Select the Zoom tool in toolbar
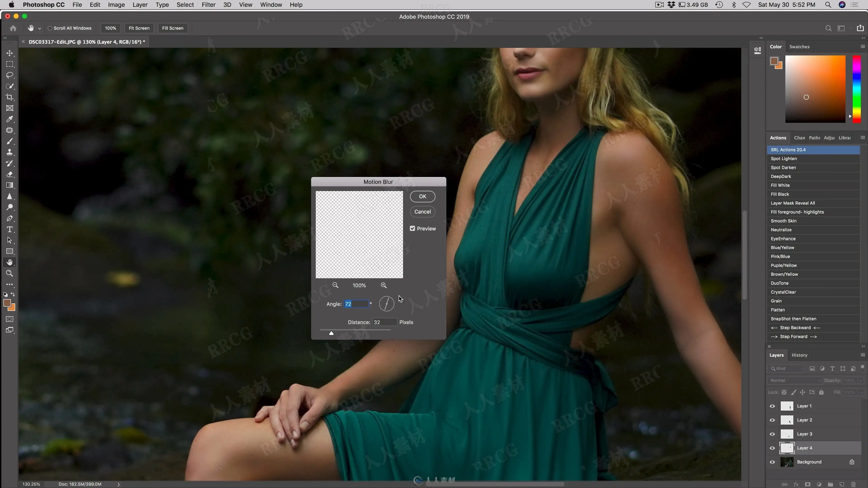The image size is (868, 488). (10, 273)
